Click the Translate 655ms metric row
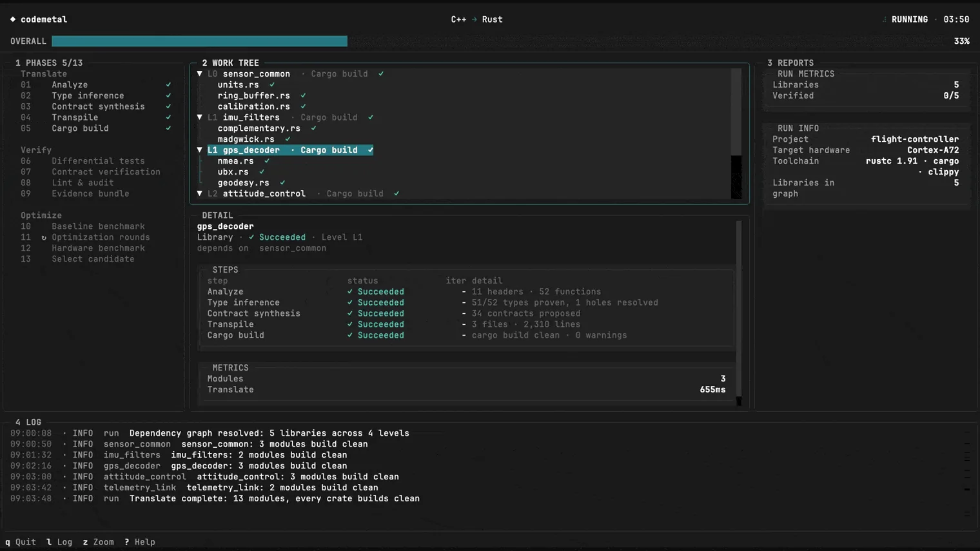980x551 pixels. (466, 390)
